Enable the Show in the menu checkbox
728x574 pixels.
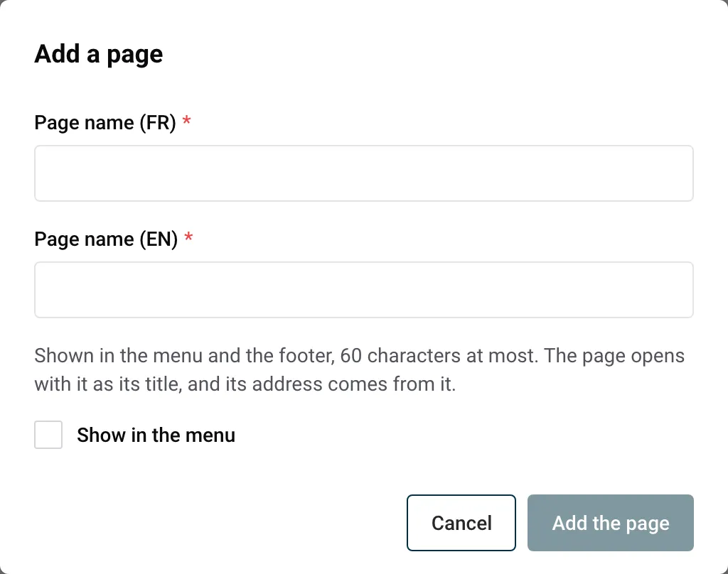pyautogui.click(x=48, y=435)
